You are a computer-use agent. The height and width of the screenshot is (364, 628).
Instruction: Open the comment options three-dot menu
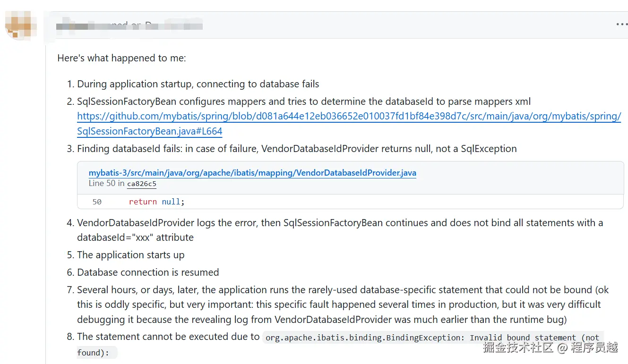point(621,25)
